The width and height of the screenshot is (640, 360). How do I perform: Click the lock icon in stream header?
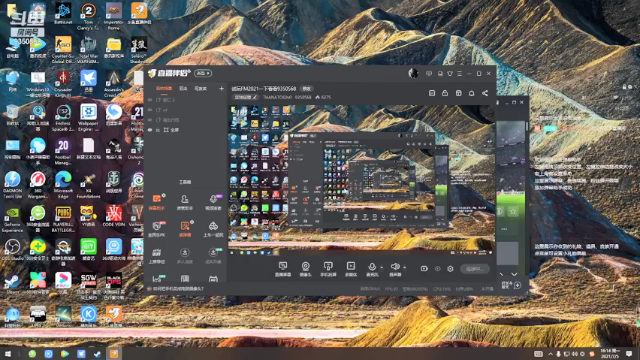[x=445, y=93]
